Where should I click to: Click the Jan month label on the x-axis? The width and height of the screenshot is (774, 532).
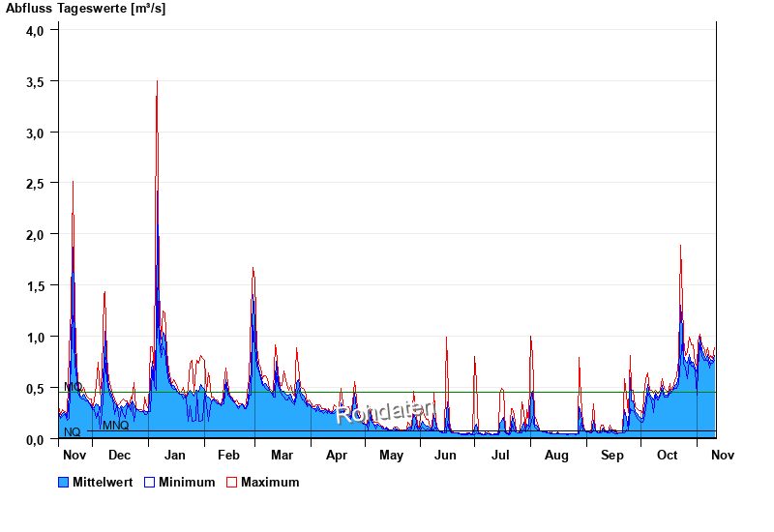coord(175,455)
